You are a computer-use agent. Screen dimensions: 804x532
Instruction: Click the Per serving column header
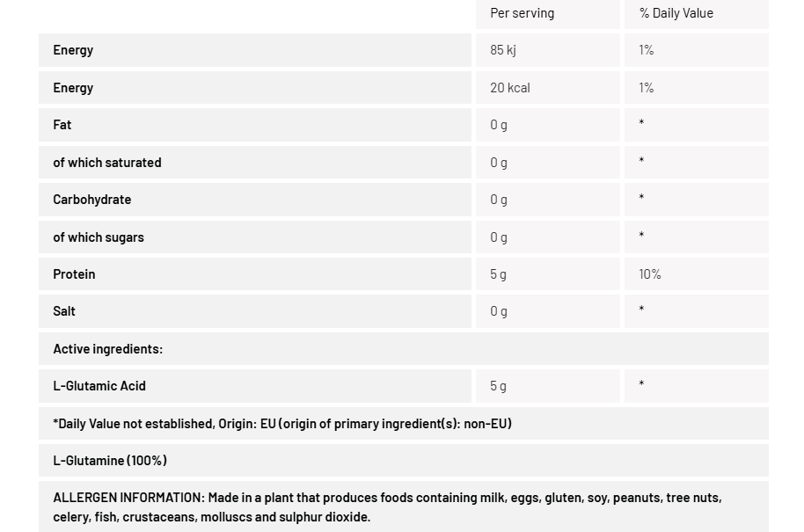(522, 13)
